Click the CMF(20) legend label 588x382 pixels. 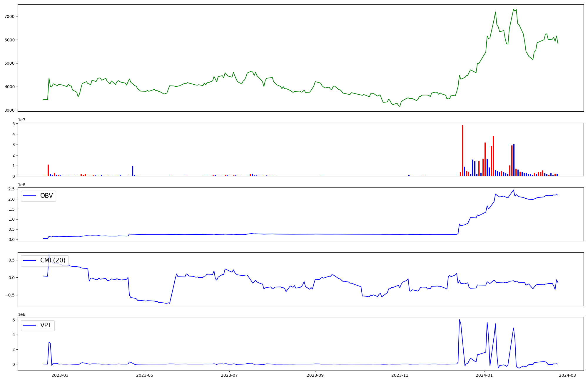coord(53,260)
